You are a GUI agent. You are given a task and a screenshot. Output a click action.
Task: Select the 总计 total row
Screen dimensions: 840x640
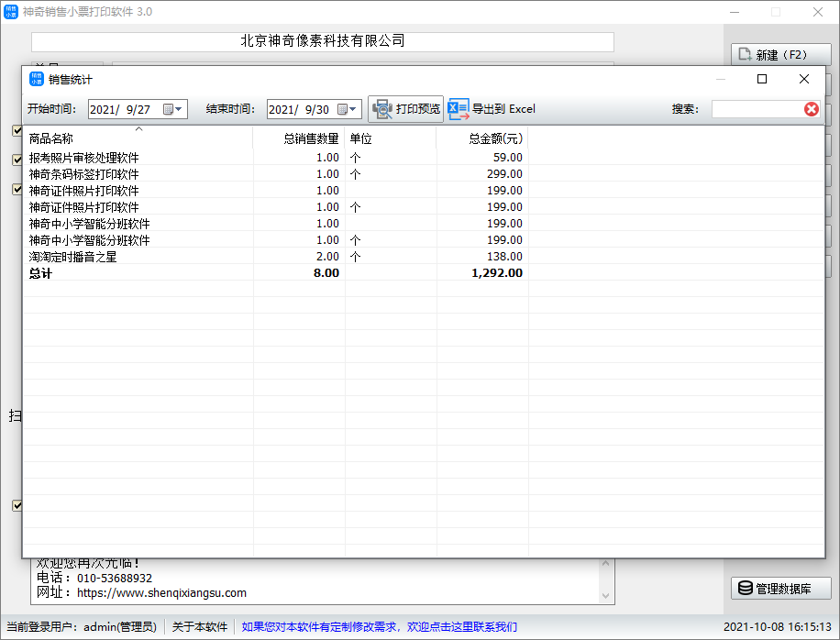[x=424, y=273]
